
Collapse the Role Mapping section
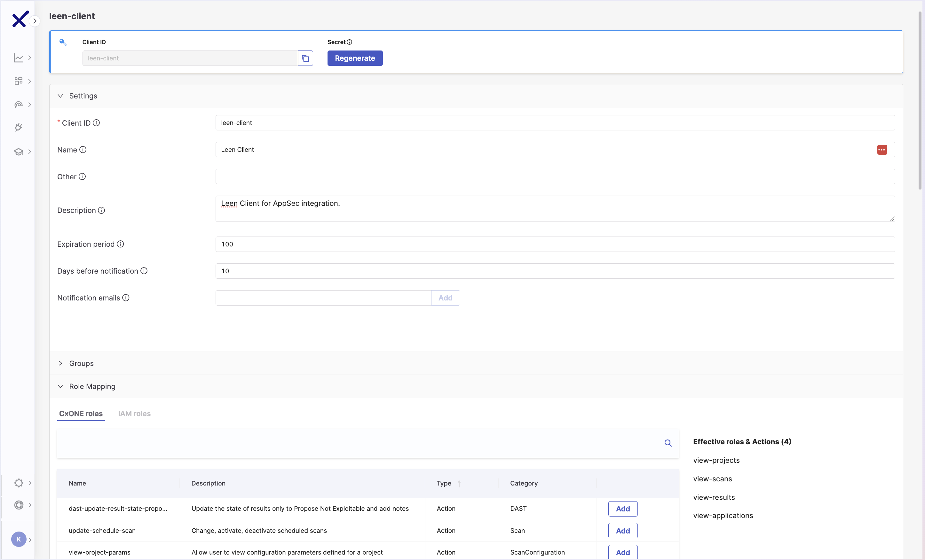60,386
